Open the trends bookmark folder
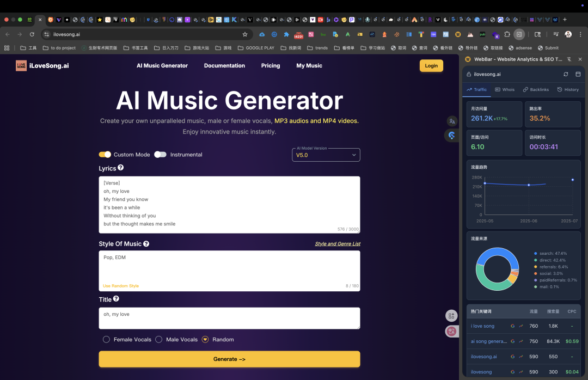This screenshot has height=380, width=588. point(317,48)
